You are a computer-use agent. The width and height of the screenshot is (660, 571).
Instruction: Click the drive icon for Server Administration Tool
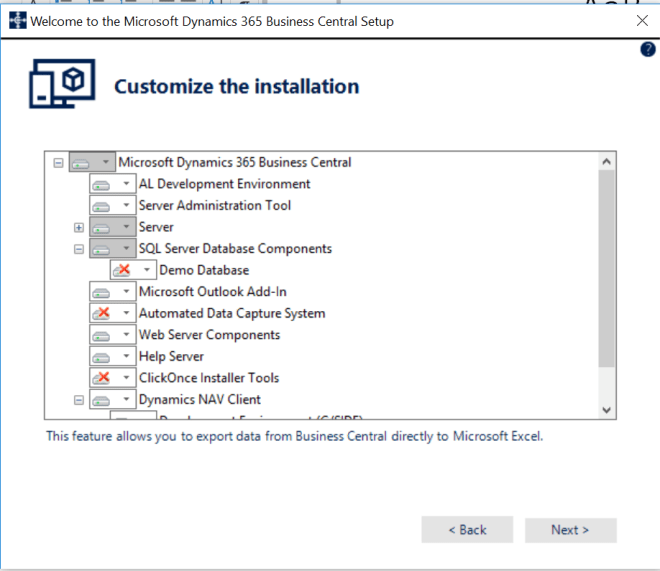pos(101,206)
